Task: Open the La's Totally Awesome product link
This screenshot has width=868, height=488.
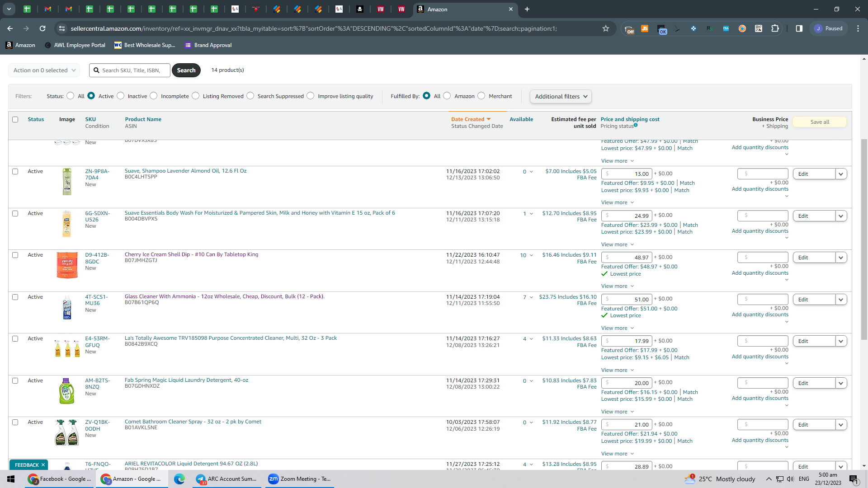Action: (231, 338)
